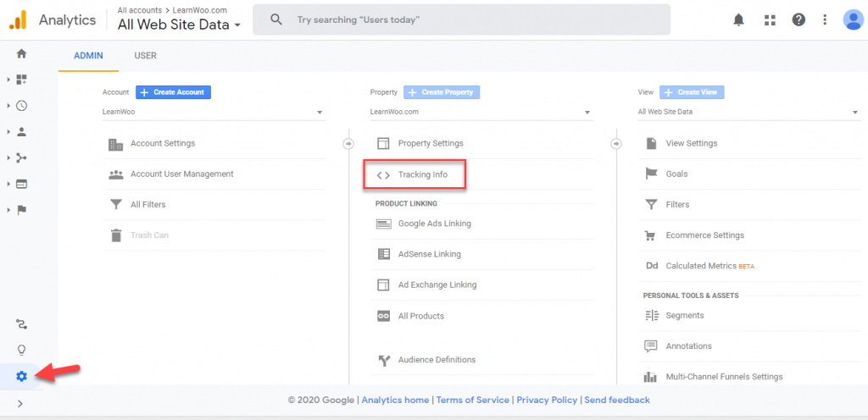Click the Ecommerce Settings cart icon
The image size is (868, 420).
(651, 235)
